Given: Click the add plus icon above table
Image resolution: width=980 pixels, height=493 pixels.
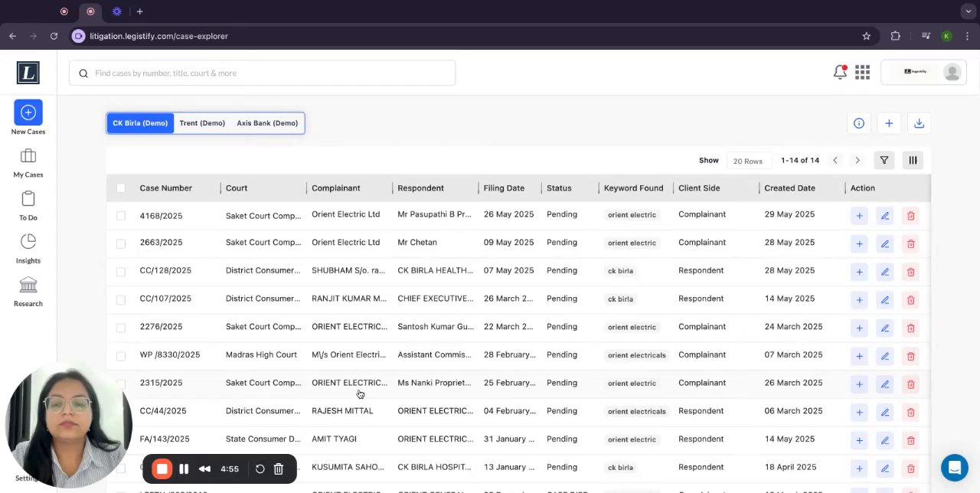Looking at the screenshot, I should point(889,123).
